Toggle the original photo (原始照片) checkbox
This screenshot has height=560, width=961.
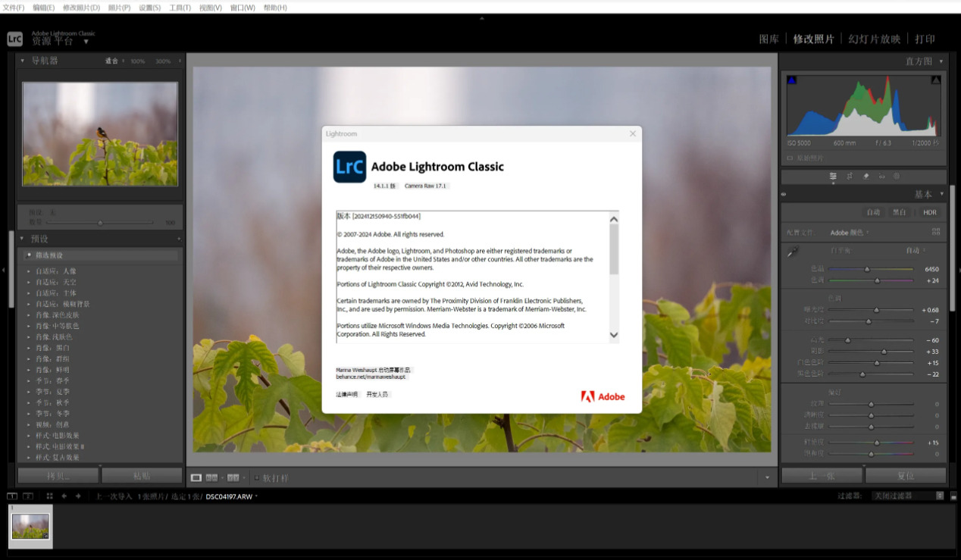tap(790, 158)
